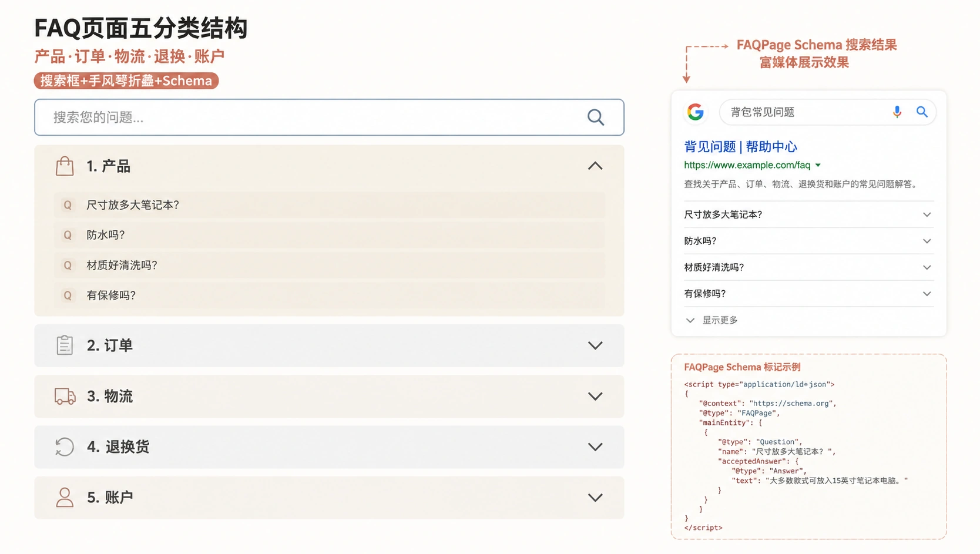
Task: Focus the 搜索您的问题... search field
Action: (329, 117)
